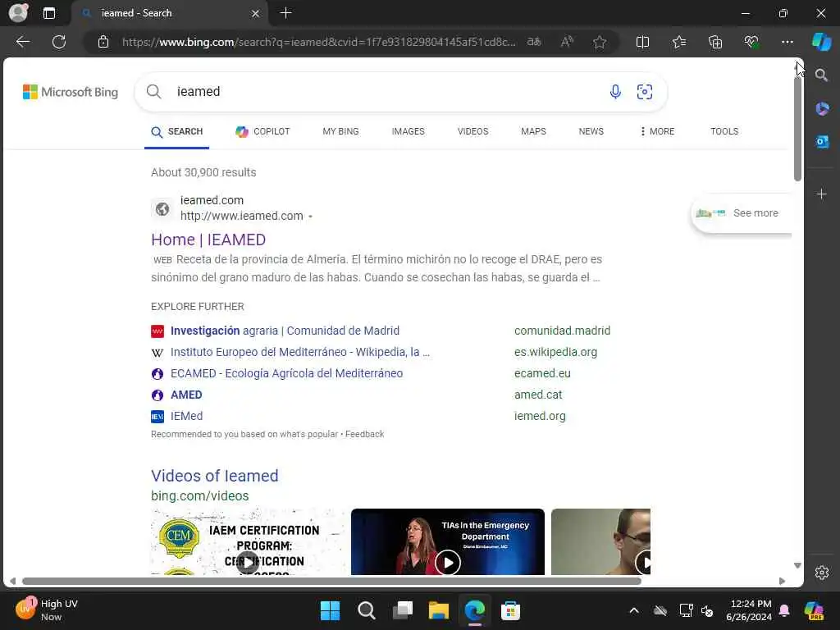Open the High UV weather widget
This screenshot has width=840, height=630.
[x=47, y=610]
